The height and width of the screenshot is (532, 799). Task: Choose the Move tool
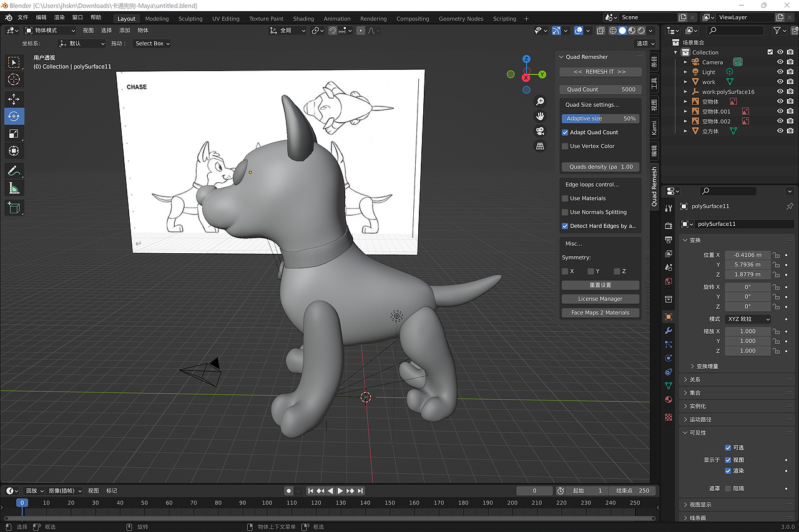click(x=14, y=99)
